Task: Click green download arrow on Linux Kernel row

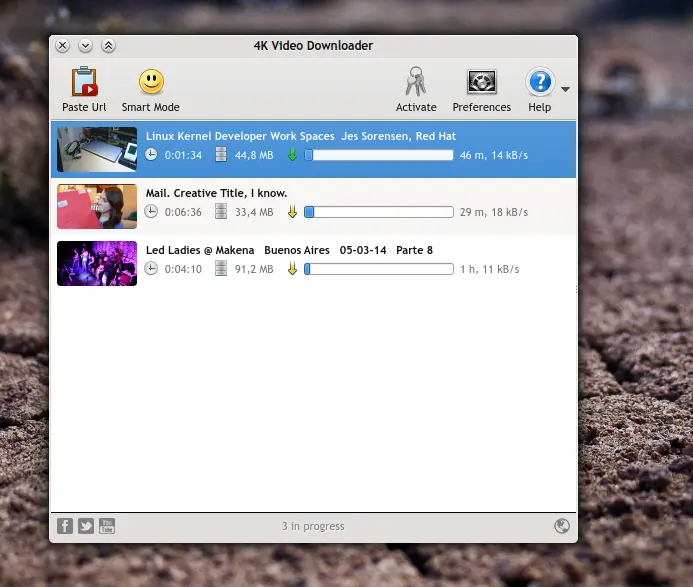Action: coord(292,155)
